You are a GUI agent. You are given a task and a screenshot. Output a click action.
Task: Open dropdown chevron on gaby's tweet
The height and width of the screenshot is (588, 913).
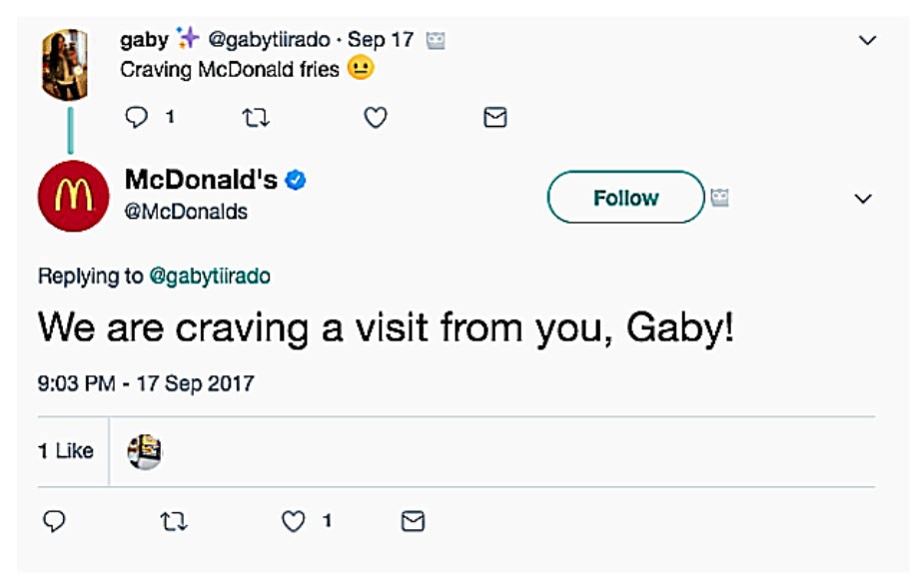[867, 41]
